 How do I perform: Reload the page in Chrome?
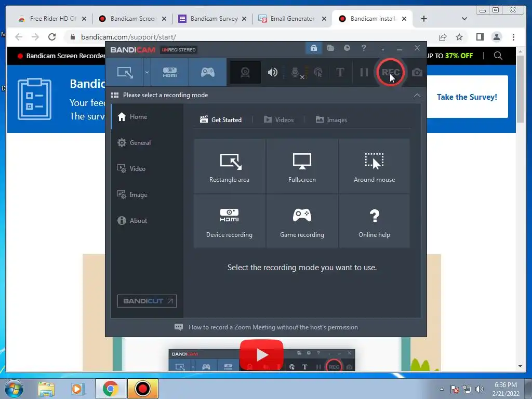point(52,37)
